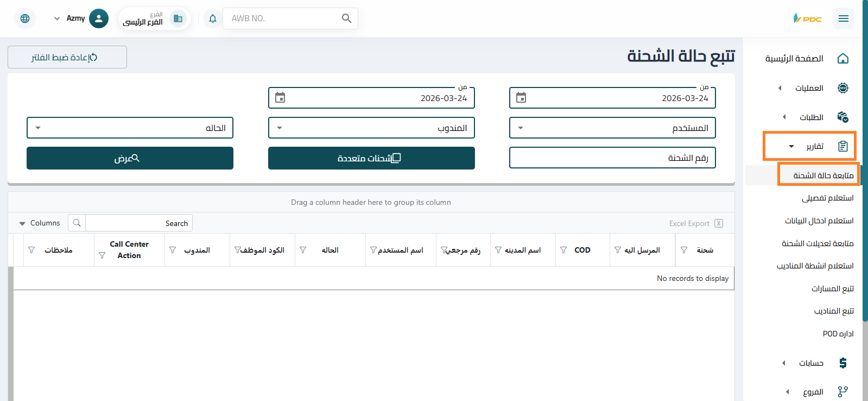Expand the حسابات menu arrow
Viewport: 868px width, 401px height.
783,363
